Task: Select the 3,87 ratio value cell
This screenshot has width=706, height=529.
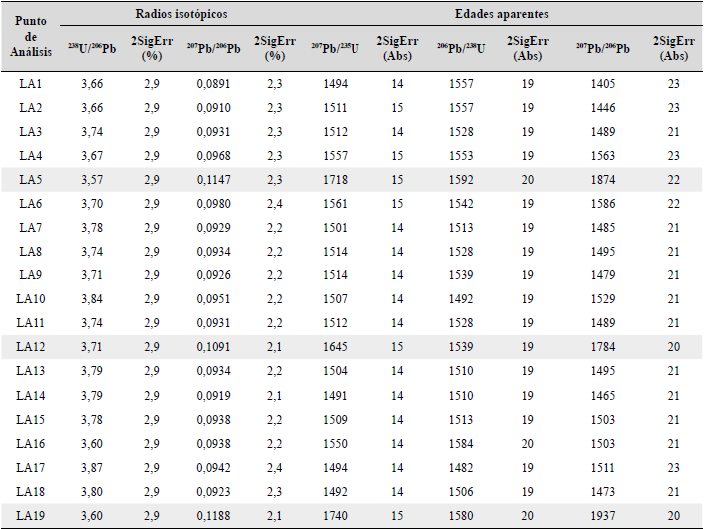Action: tap(92, 467)
